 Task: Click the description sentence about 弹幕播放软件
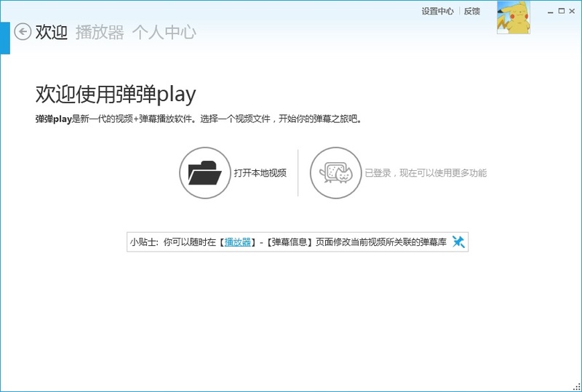[x=199, y=119]
